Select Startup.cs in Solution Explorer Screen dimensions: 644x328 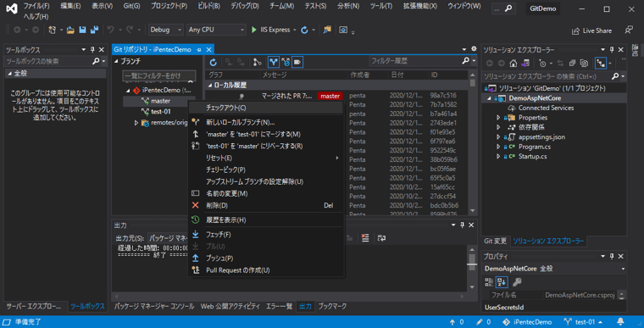(x=532, y=156)
